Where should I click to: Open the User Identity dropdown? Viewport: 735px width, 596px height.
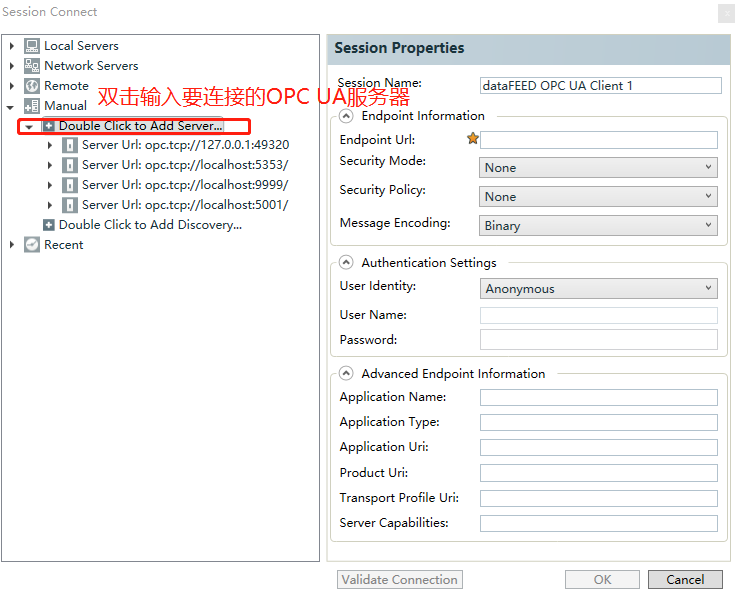point(598,289)
